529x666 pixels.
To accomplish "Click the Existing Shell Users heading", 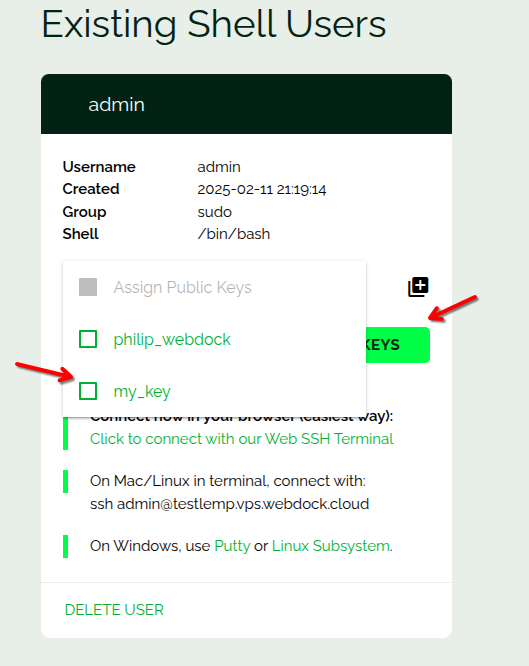I will (x=214, y=24).
